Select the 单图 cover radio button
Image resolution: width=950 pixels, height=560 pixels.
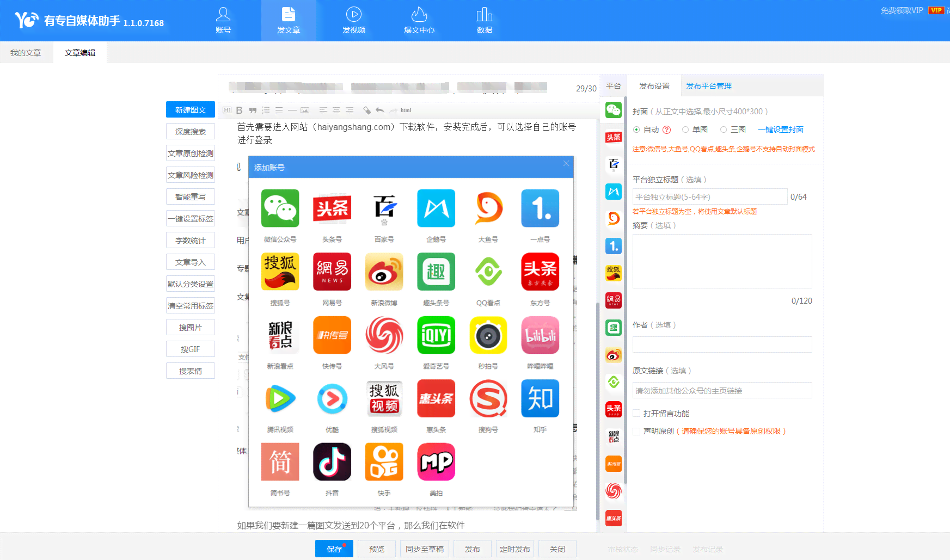click(x=685, y=130)
